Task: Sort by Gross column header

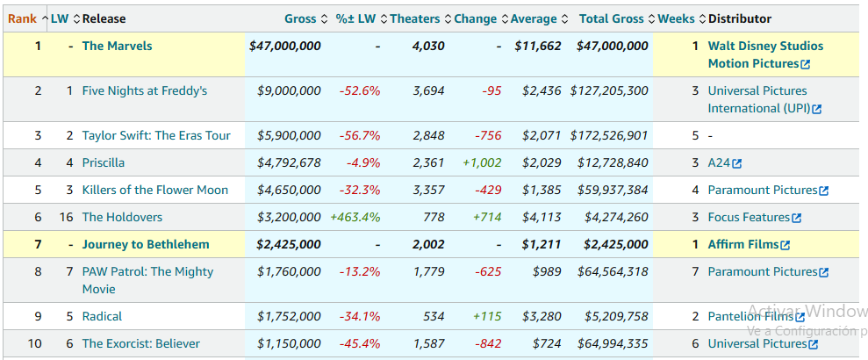Action: [x=300, y=18]
